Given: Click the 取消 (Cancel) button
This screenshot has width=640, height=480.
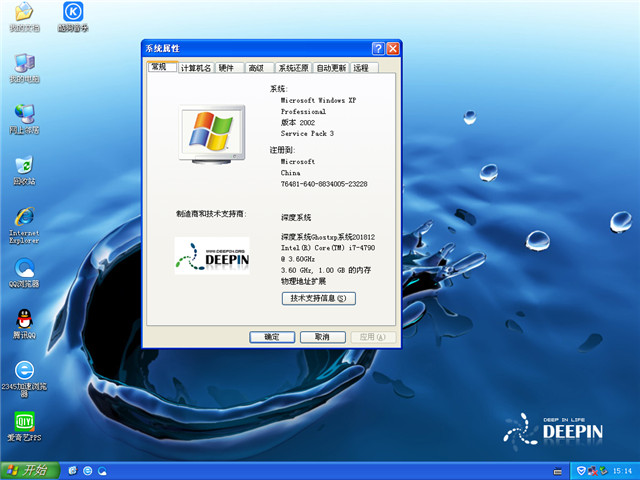Looking at the screenshot, I should point(322,337).
